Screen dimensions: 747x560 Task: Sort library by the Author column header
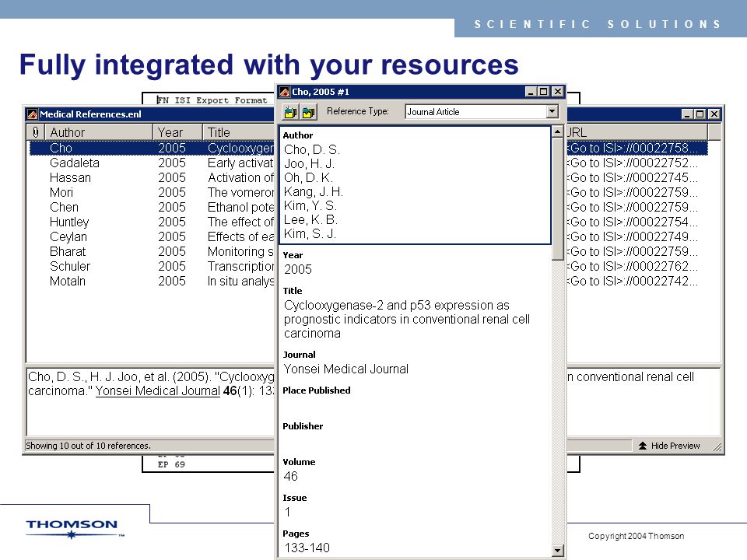coord(99,132)
